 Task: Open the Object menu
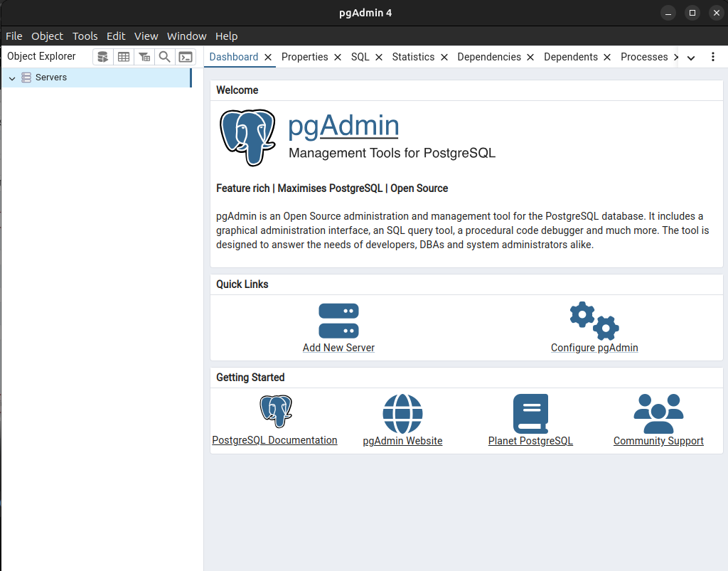[x=47, y=36]
